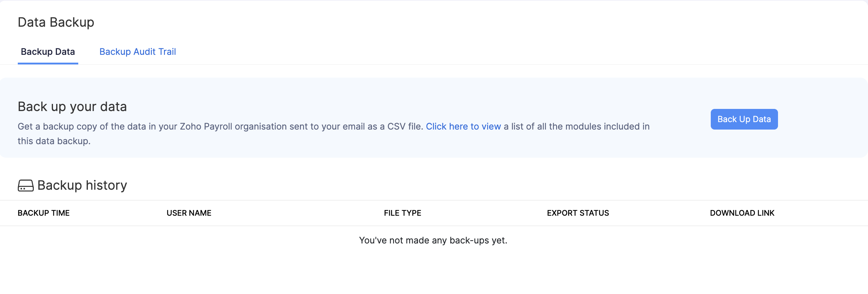Switch to the Backup Audit Trail tab
The height and width of the screenshot is (294, 868).
point(138,52)
